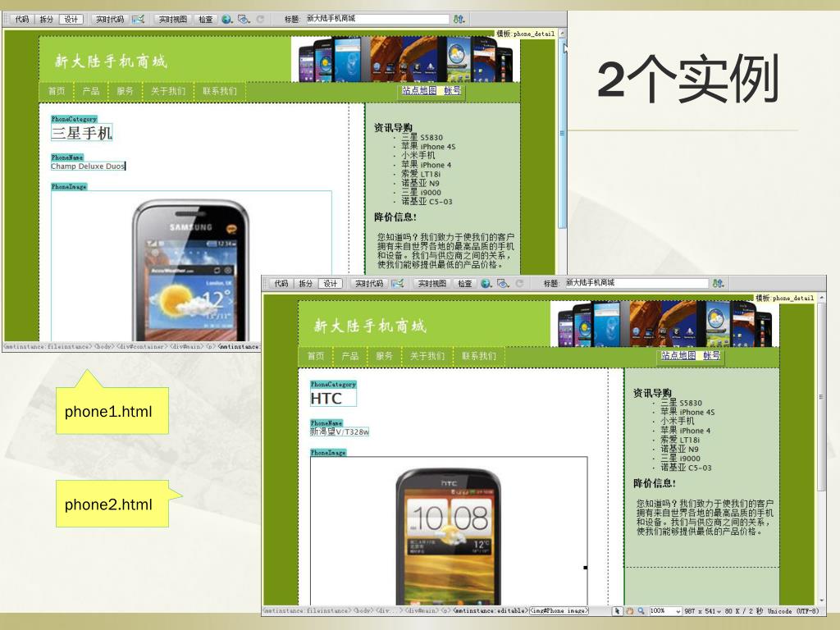The height and width of the screenshot is (630, 840).
Task: Click check browser compatibility icon in phone1 window
Action: tap(138, 20)
